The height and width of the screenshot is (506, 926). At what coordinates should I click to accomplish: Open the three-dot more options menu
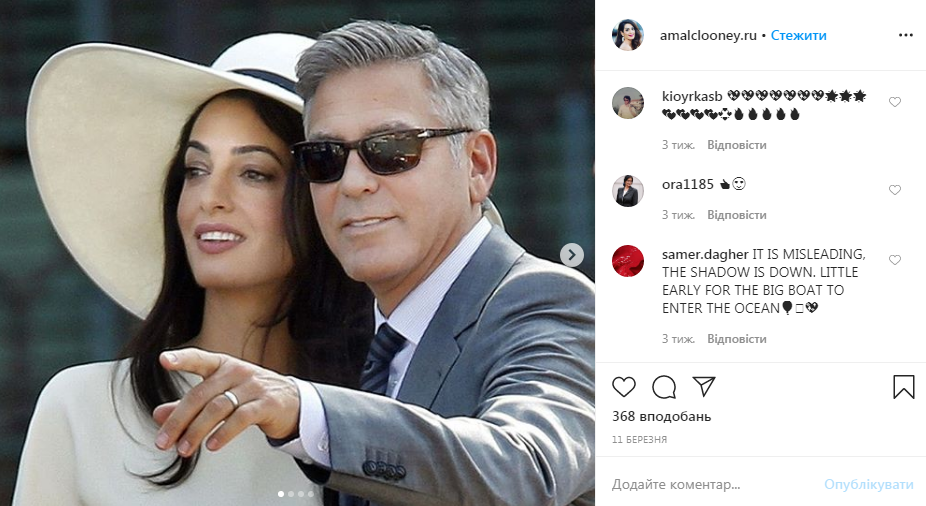point(906,35)
